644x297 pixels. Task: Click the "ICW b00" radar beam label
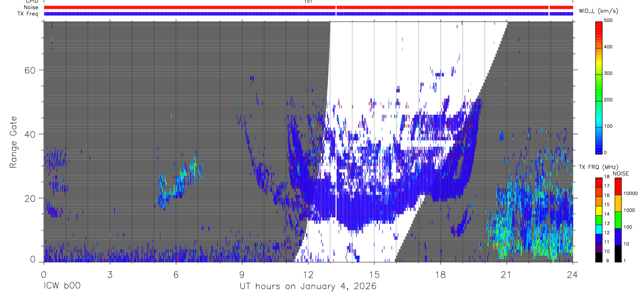point(62,287)
